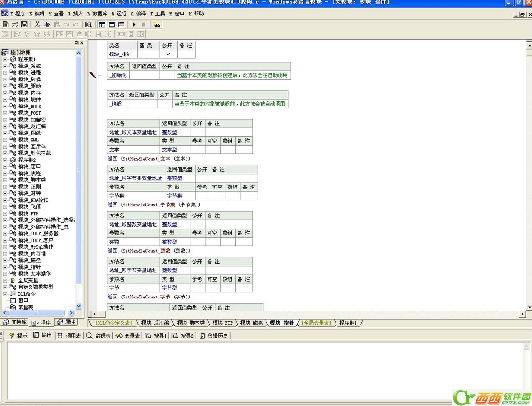Expand the 全局变量 tree node
532x406 pixels.
5,280
